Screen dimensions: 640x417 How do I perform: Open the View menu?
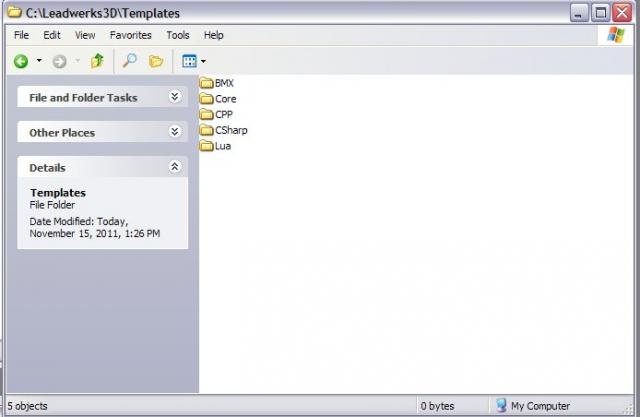click(x=85, y=35)
